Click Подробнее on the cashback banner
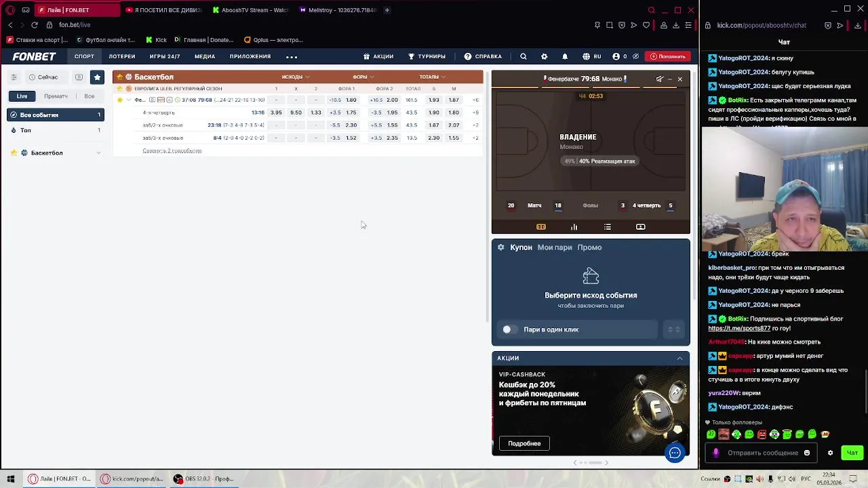868x488 pixels. (x=524, y=443)
